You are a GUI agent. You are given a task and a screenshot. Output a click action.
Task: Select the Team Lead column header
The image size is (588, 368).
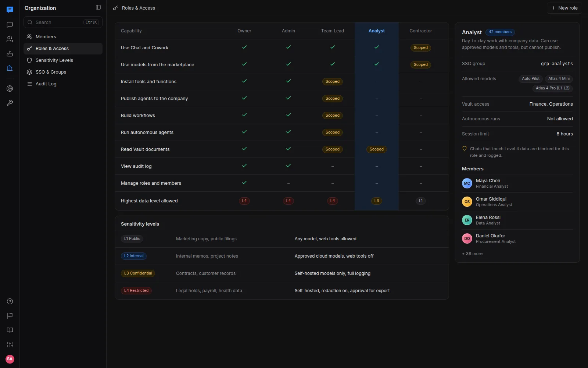coord(333,31)
